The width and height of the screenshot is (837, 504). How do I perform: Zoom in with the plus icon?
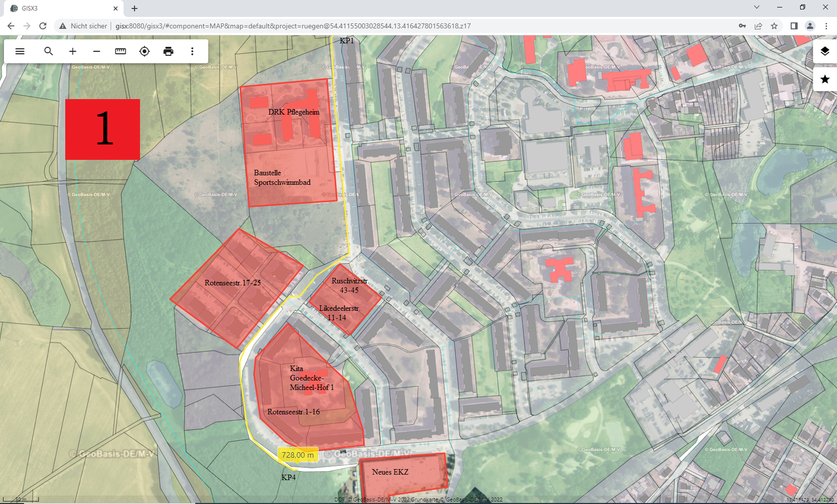[73, 51]
